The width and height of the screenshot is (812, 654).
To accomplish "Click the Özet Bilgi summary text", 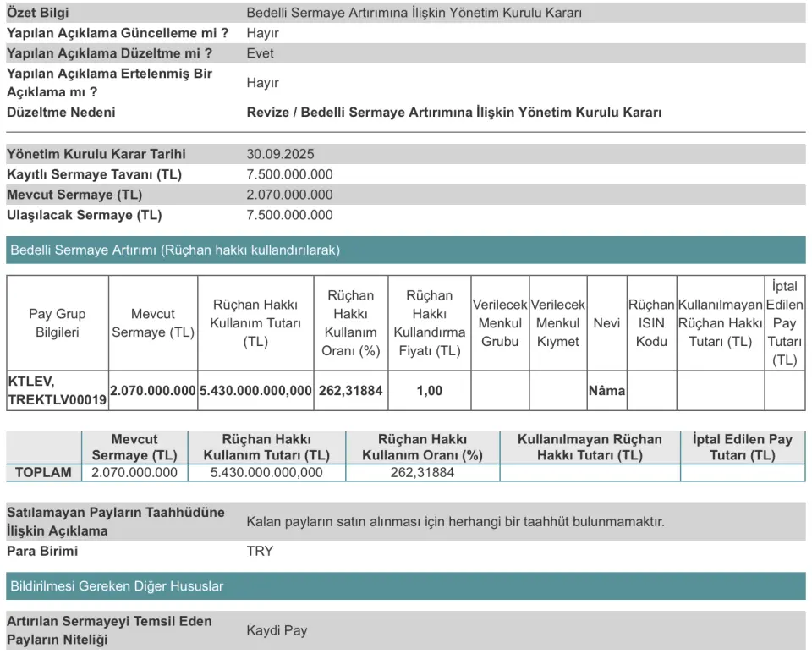I will coord(414,13).
